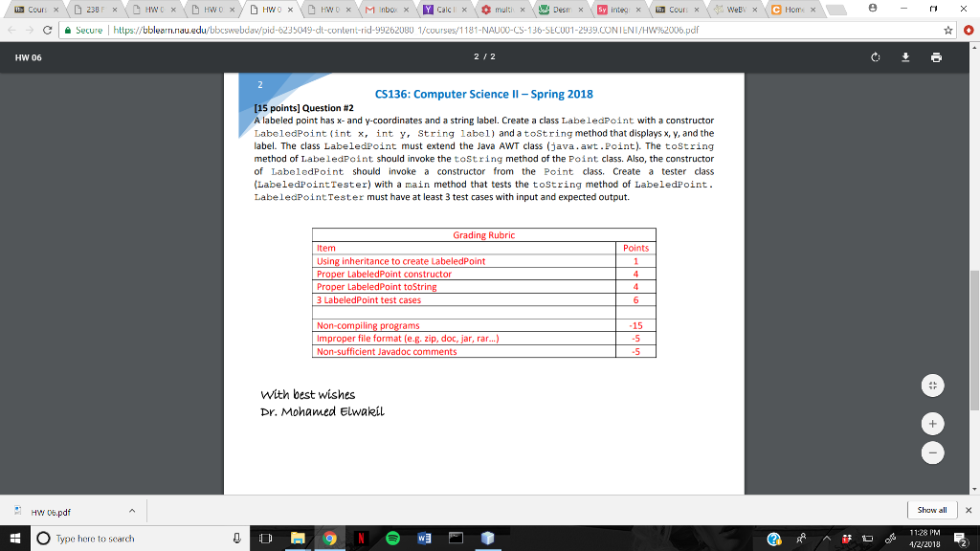This screenshot has height=551, width=980.
Task: Download the PDF document
Action: (905, 57)
